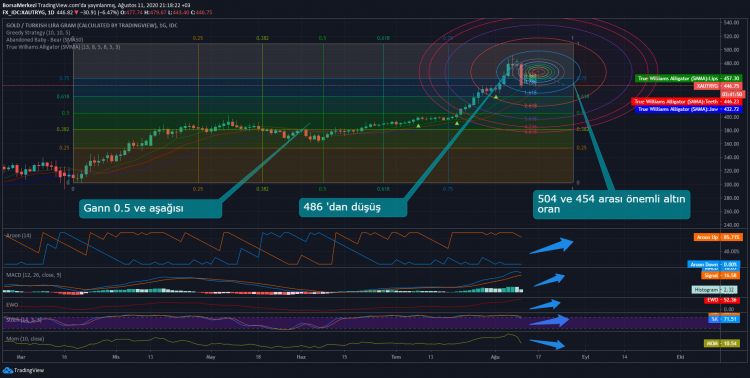Image resolution: width=750 pixels, height=378 pixels.
Task: Click the 0.75 Gann label left of the box
Action: coord(64,78)
